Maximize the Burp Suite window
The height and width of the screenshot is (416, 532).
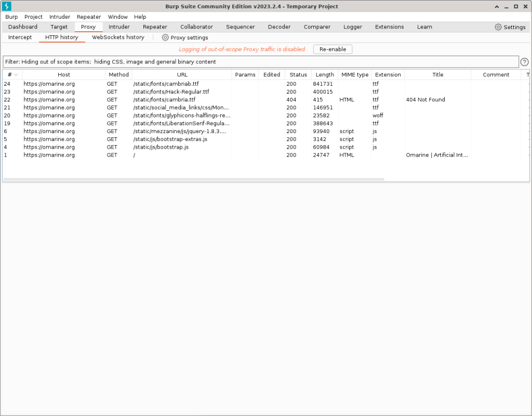pos(515,6)
